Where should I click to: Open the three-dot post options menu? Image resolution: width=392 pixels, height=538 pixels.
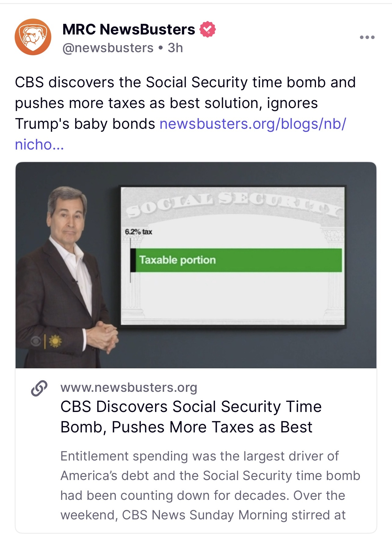click(x=367, y=38)
